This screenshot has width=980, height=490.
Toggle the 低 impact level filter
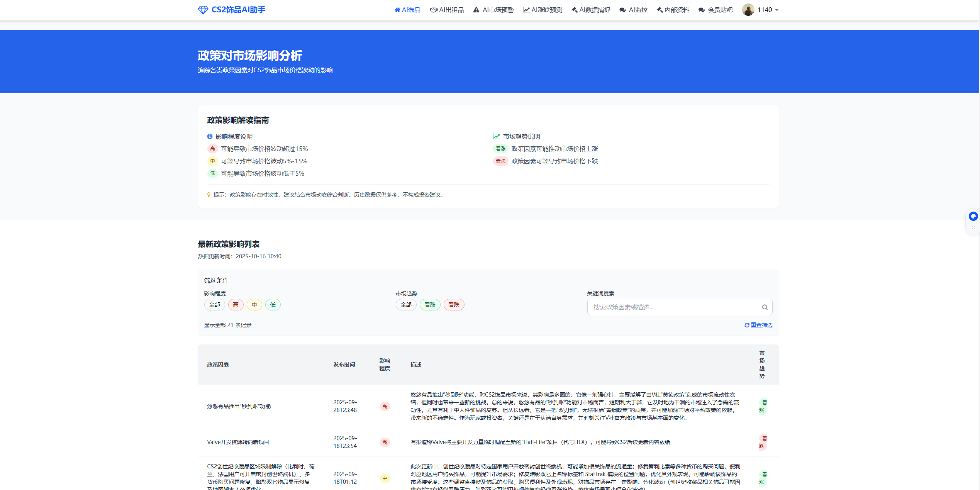(273, 305)
